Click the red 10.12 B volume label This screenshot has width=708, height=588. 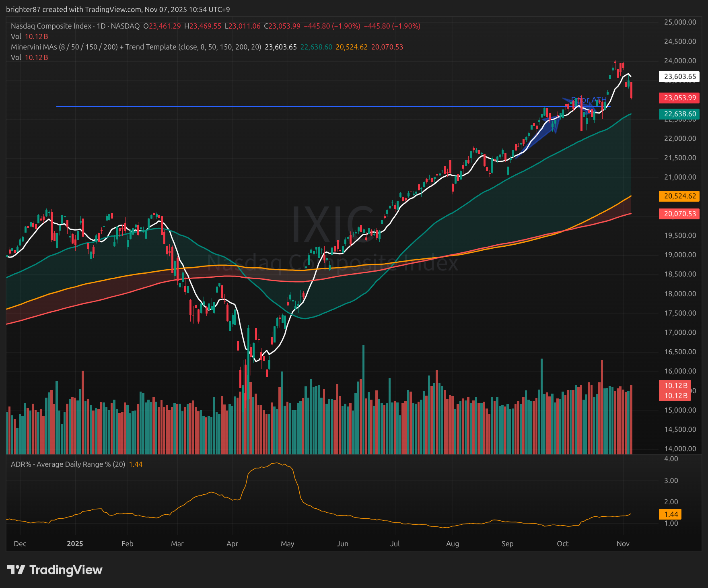pos(675,386)
